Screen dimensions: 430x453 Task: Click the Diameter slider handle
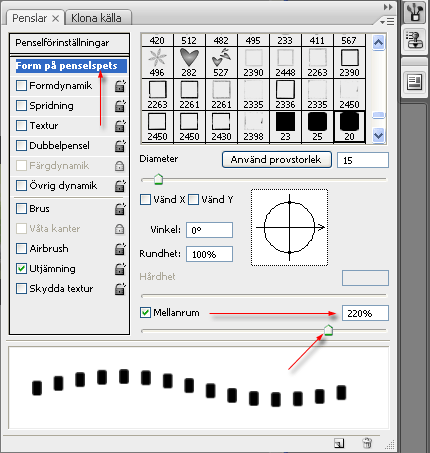click(158, 179)
